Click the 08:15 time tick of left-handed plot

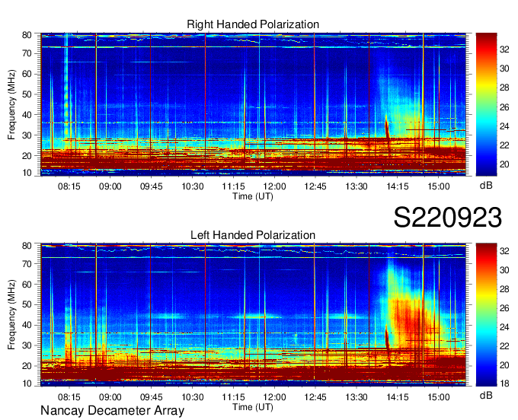pyautogui.click(x=69, y=396)
